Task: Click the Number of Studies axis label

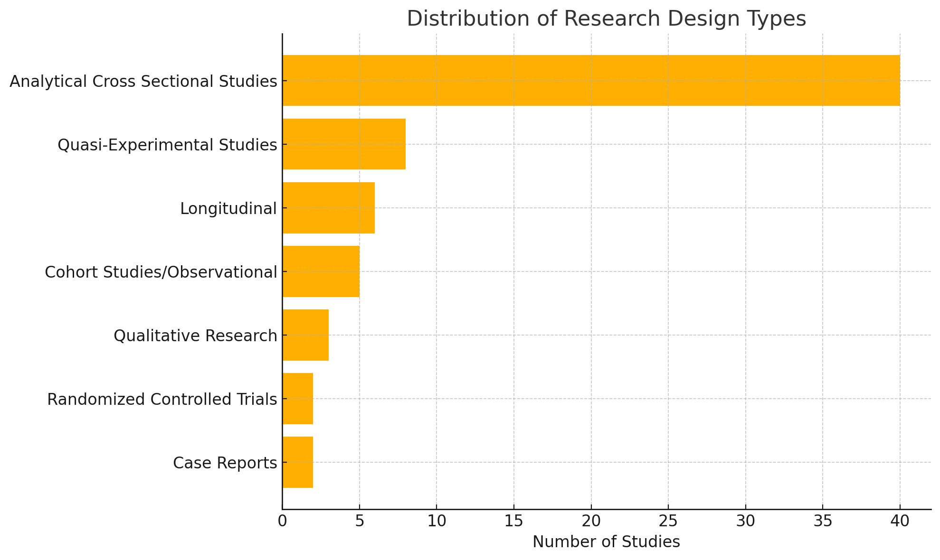Action: click(x=606, y=541)
